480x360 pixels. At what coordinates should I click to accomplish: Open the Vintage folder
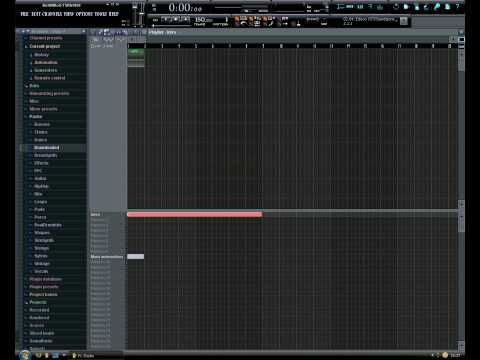point(42,264)
